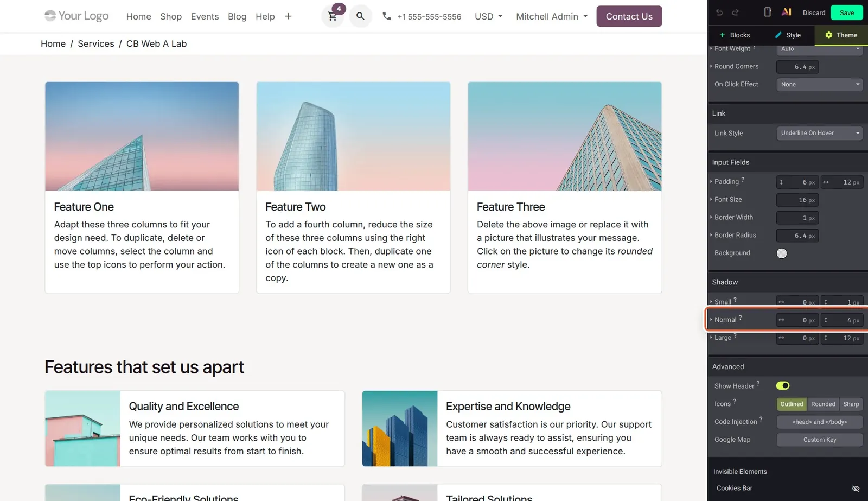Click the undo arrow in editor toolbar
This screenshot has width=868, height=501.
[719, 12]
